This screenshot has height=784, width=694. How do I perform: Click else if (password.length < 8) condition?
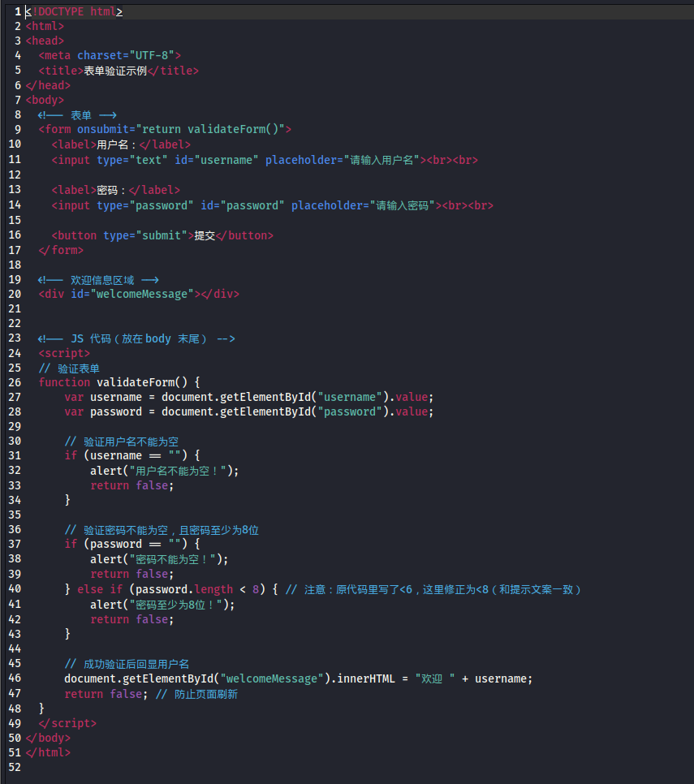[x=171, y=589]
